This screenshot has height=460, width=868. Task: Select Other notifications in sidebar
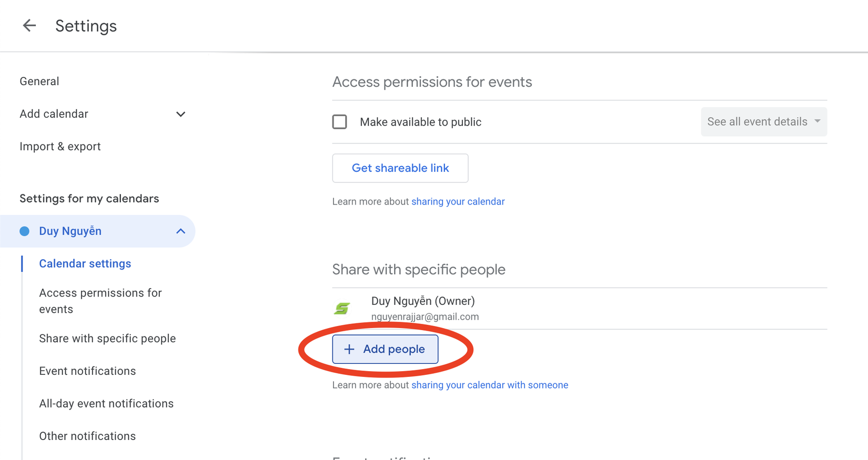point(87,436)
